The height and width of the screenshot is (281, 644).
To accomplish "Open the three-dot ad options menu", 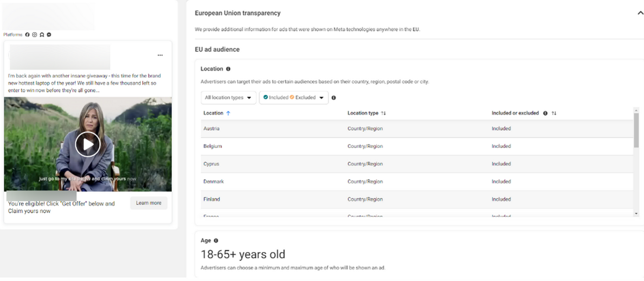I will [160, 55].
